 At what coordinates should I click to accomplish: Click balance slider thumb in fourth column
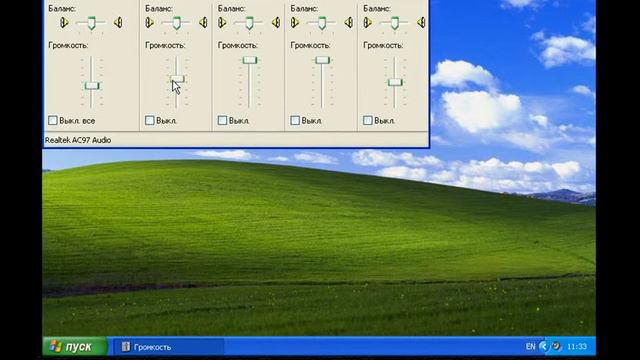(x=322, y=23)
